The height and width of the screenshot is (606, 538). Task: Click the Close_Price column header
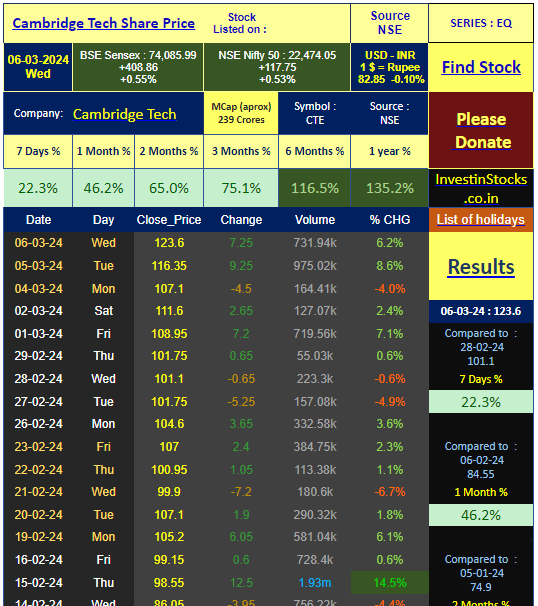[169, 220]
